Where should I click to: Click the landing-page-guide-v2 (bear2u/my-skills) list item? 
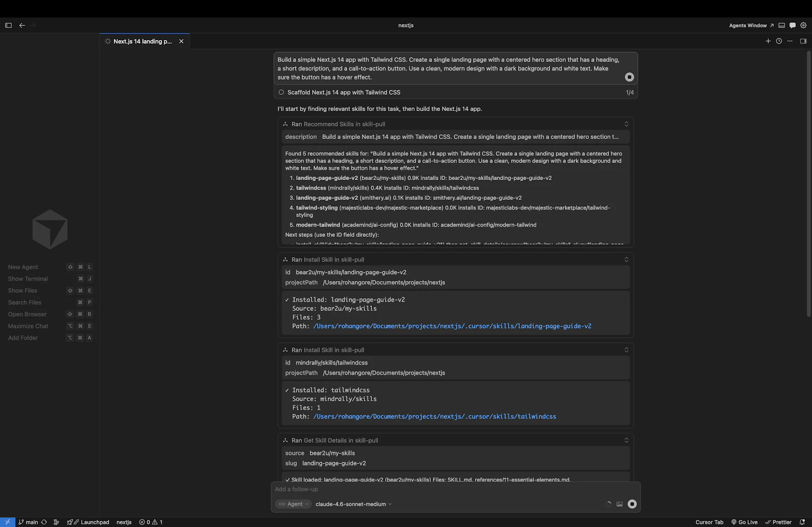point(424,178)
